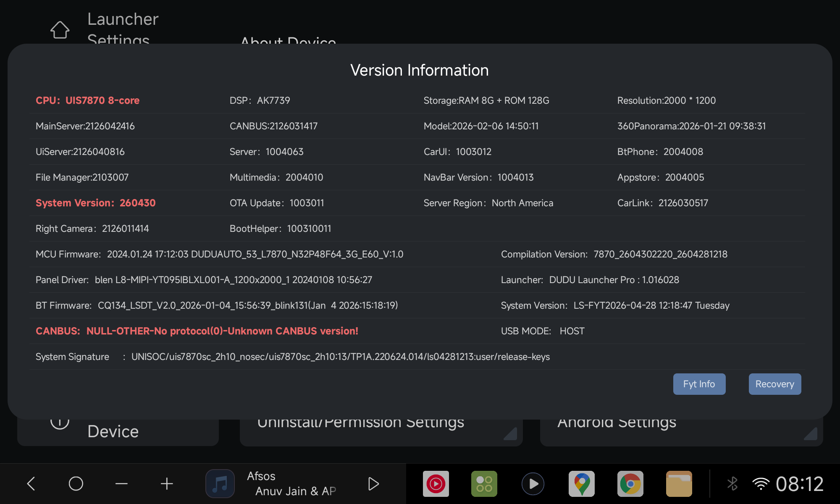Tap the circle home button in navbar

pos(76,483)
